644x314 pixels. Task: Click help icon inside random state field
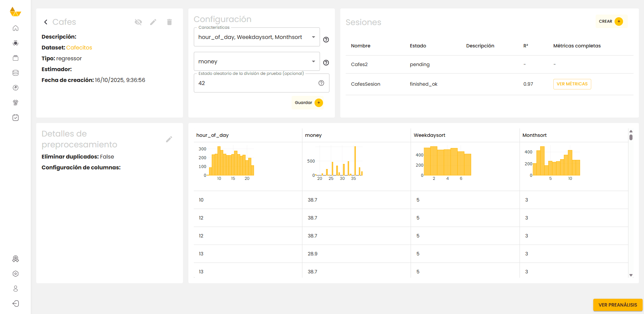tap(321, 83)
